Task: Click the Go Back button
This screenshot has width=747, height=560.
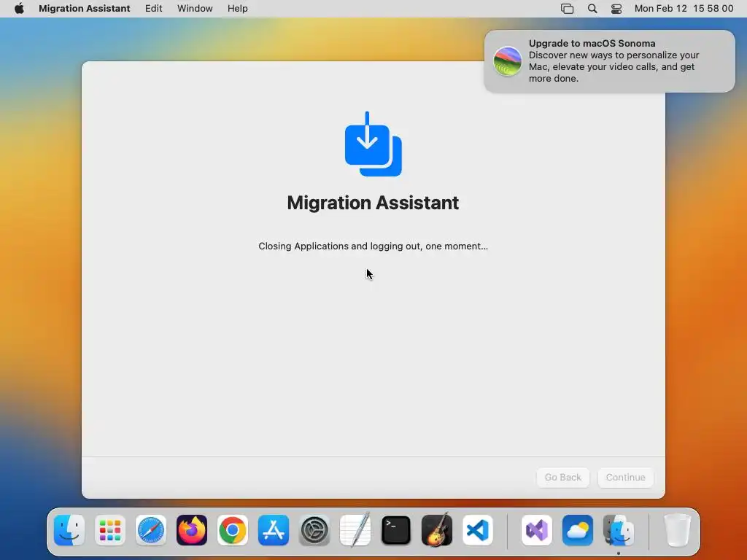Action: (562, 477)
